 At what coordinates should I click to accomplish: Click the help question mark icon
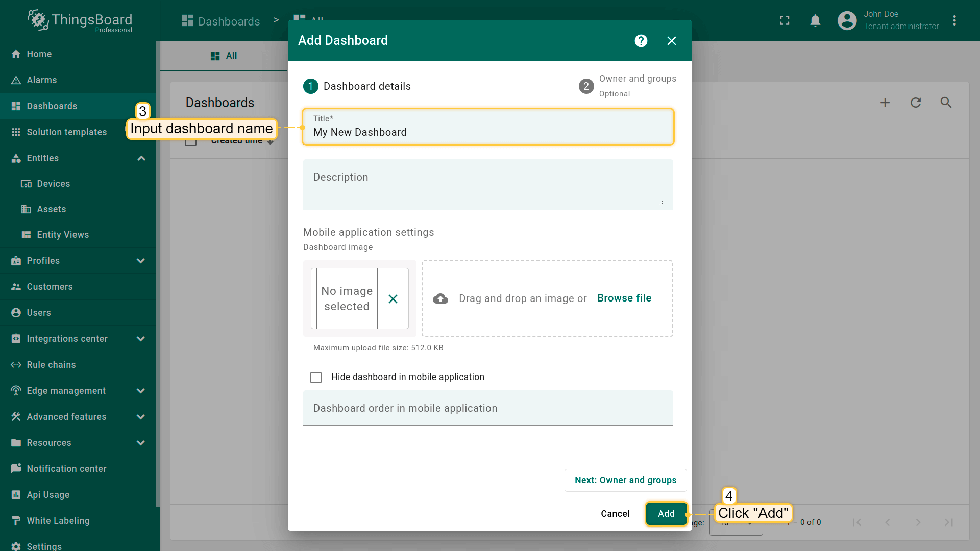(641, 41)
